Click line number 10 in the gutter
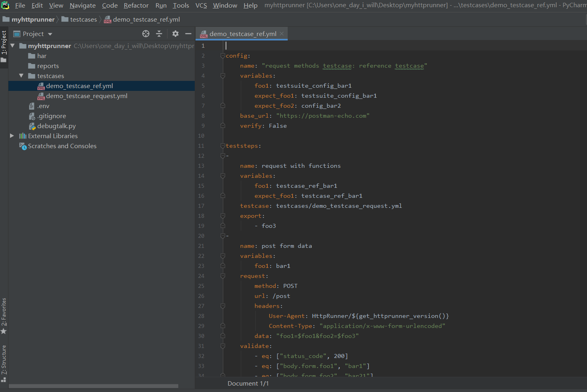 pyautogui.click(x=201, y=136)
